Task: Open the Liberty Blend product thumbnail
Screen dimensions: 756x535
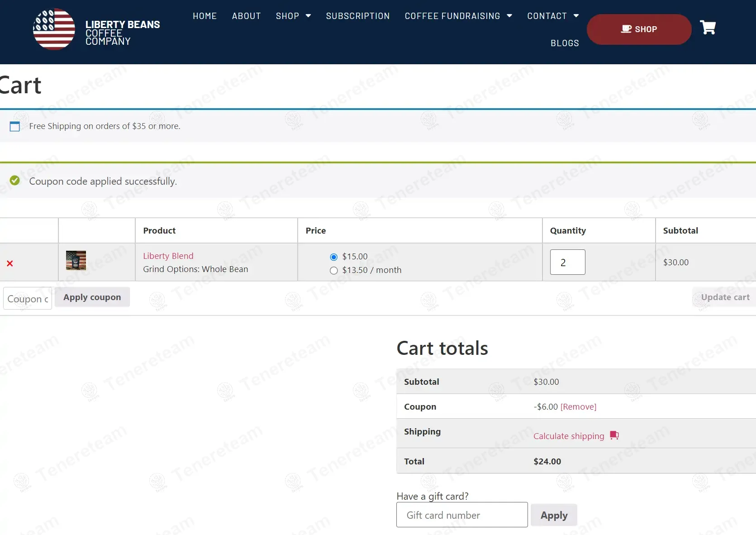Action: pyautogui.click(x=76, y=260)
